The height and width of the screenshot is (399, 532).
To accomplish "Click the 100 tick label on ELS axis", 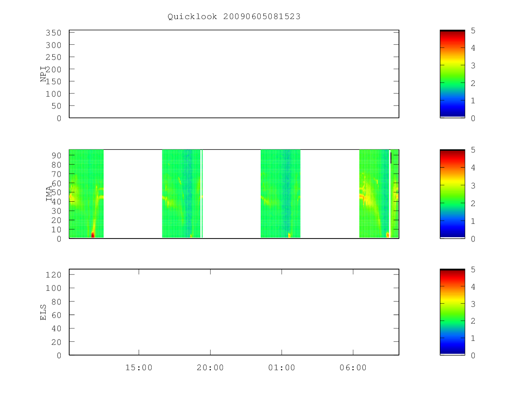I will (53, 288).
